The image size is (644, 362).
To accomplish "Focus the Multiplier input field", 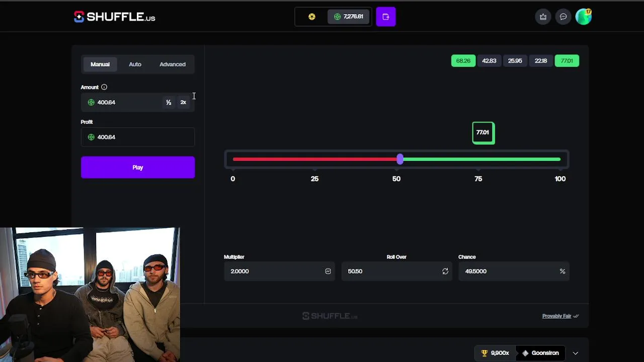I will (279, 271).
